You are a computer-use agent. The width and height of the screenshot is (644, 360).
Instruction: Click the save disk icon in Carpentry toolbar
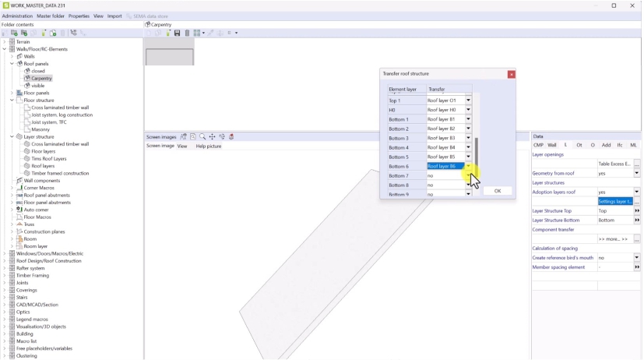pos(178,33)
